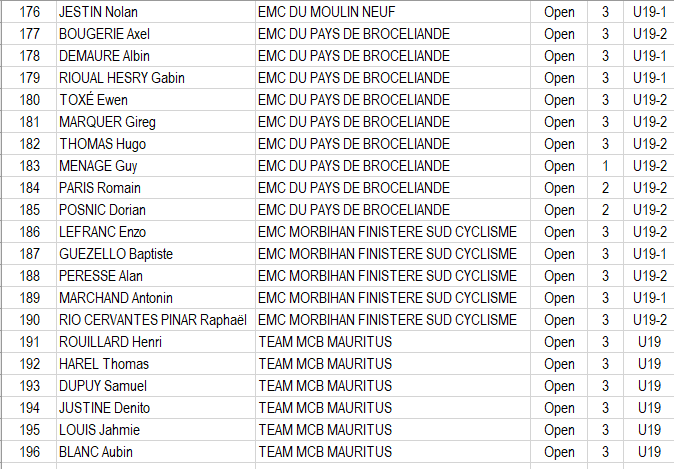Select TEAM MCB MAURITUS for ROUILLARD Henri

pyautogui.click(x=393, y=342)
